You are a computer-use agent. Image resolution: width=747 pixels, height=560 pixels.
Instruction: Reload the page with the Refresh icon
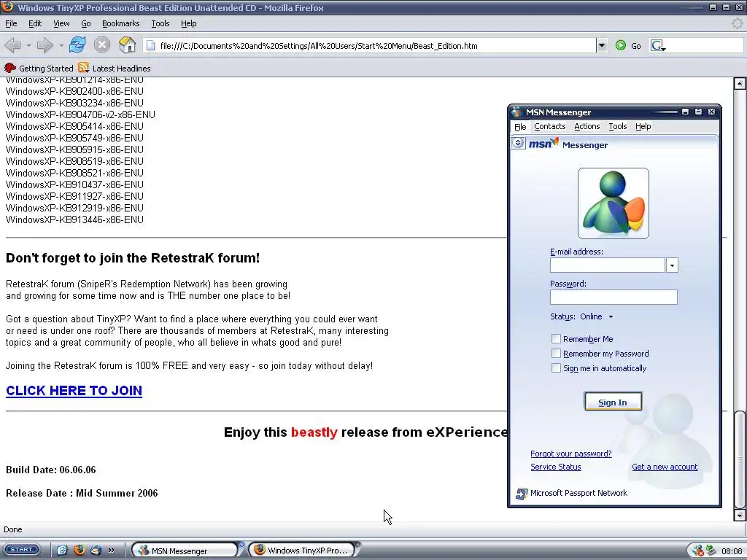[x=77, y=45]
